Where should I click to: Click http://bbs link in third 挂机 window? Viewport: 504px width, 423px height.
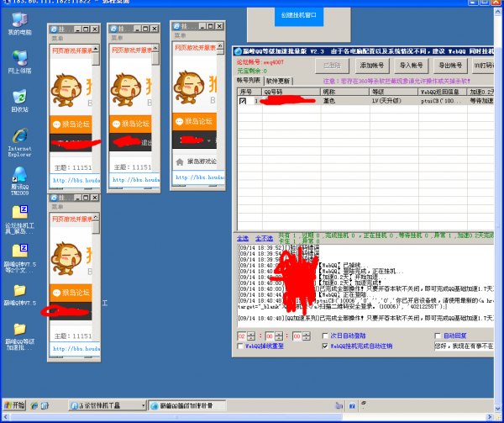point(200,177)
